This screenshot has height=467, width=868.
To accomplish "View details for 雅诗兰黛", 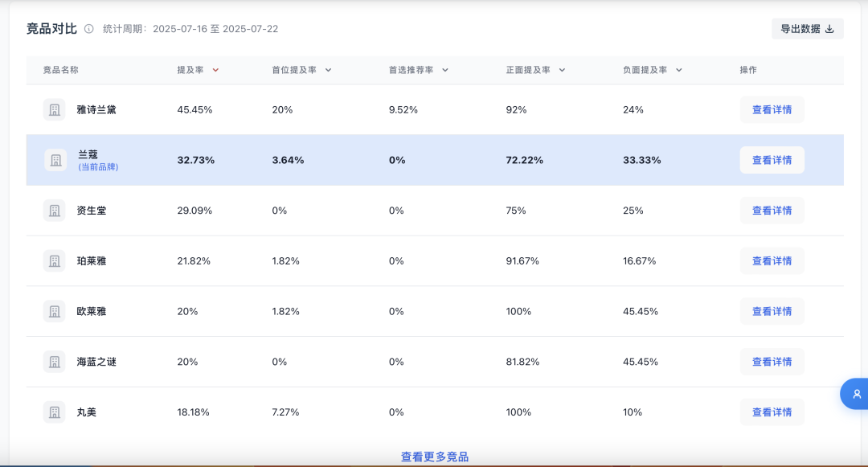I will click(772, 109).
